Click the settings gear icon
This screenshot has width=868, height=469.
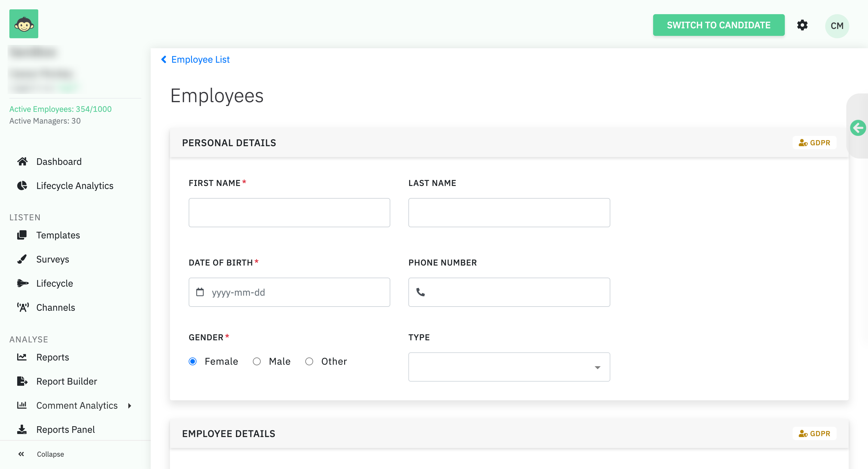(802, 25)
